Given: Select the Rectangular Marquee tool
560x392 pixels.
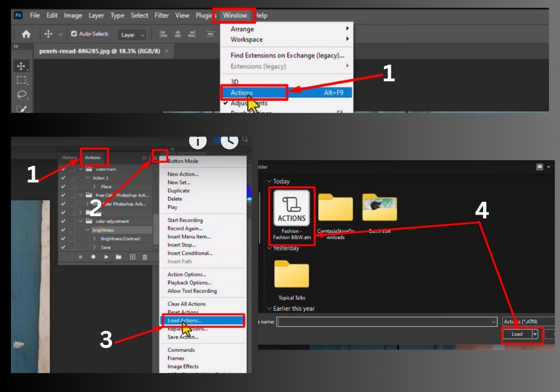Looking at the screenshot, I should click(21, 80).
